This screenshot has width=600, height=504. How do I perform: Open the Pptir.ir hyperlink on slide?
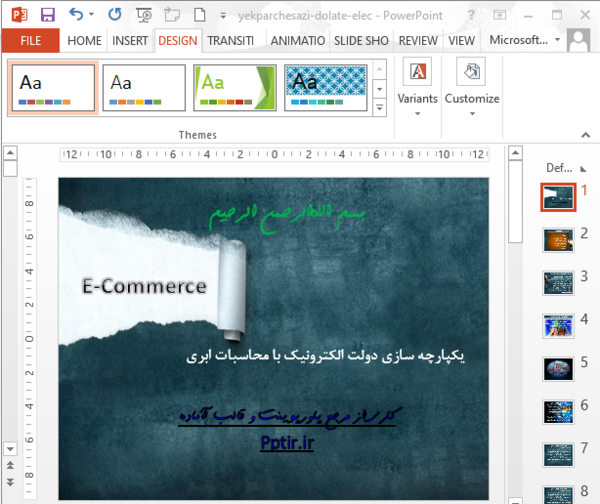tap(287, 443)
